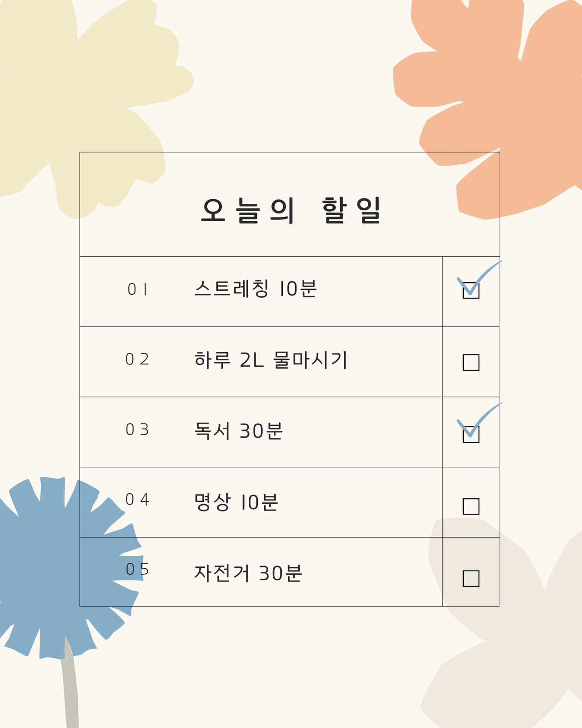Select the 하루 2L 물마시기 task text

[x=271, y=360]
